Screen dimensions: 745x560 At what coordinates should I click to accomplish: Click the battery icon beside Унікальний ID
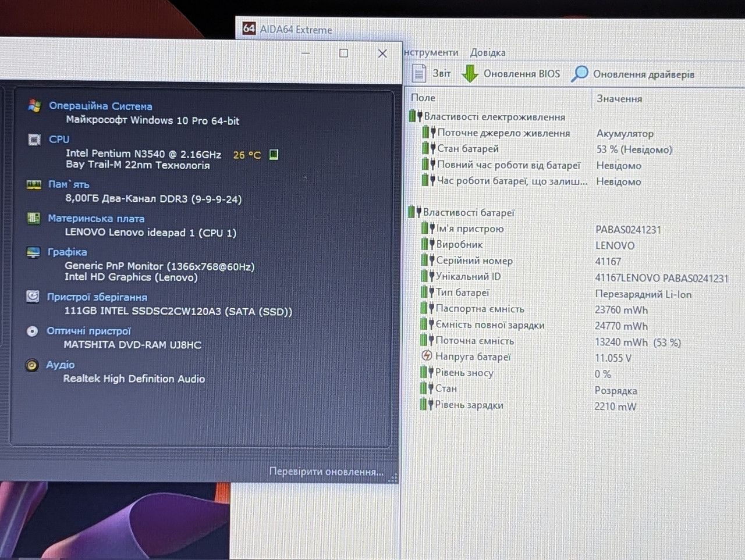(428, 276)
